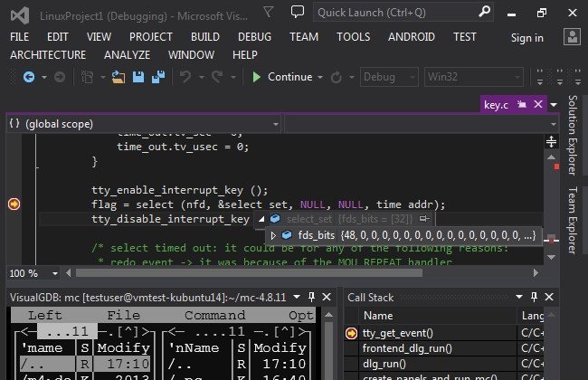Click the green Continue play icon

coord(257,77)
